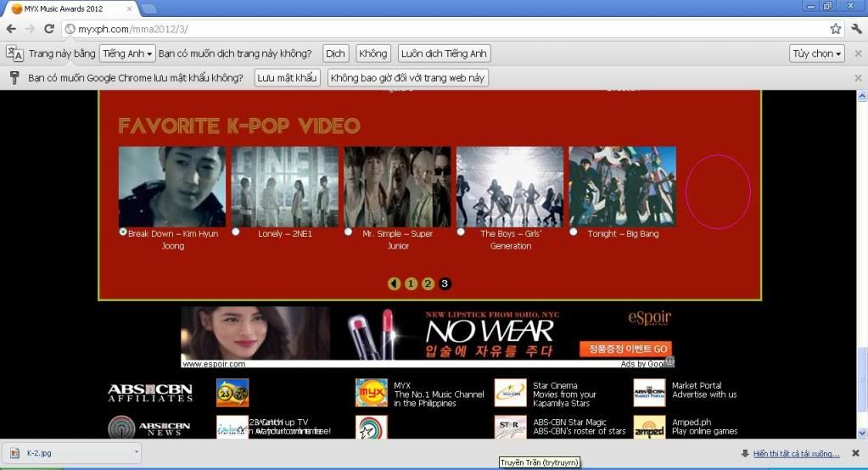Expand the Tùy chọn options dropdown

coord(816,53)
